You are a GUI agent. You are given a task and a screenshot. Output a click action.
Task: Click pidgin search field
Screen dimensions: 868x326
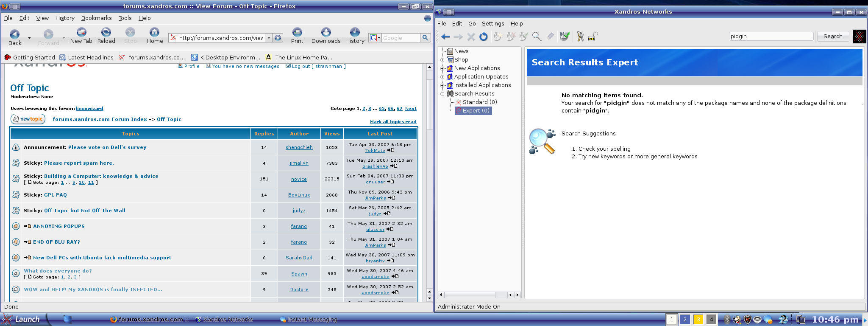(x=771, y=36)
